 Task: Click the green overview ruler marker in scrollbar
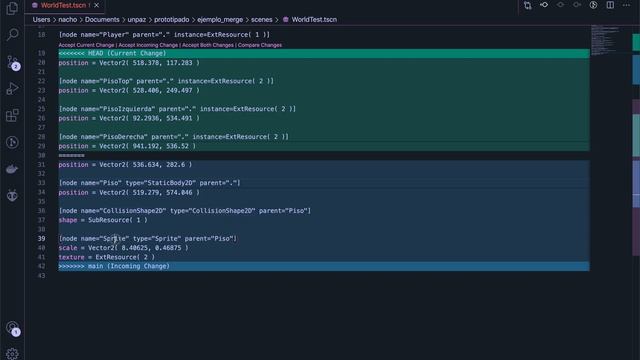coord(636,42)
